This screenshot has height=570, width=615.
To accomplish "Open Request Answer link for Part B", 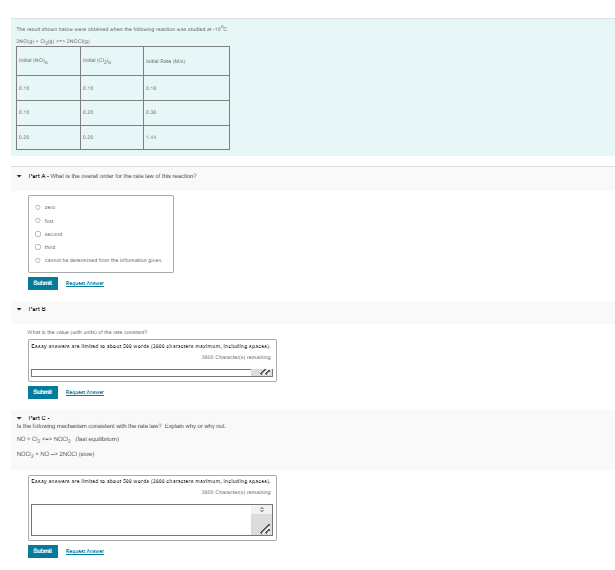I will click(x=85, y=392).
